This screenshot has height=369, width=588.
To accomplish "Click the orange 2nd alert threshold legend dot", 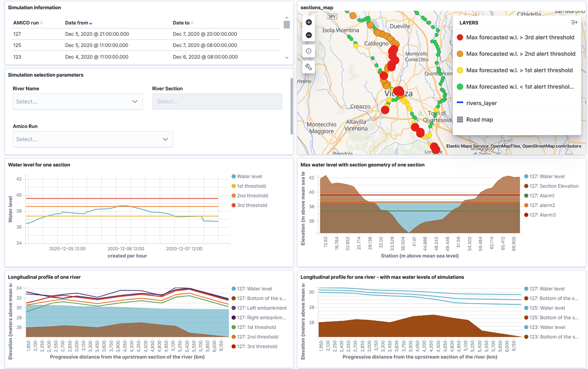I will 460,54.
